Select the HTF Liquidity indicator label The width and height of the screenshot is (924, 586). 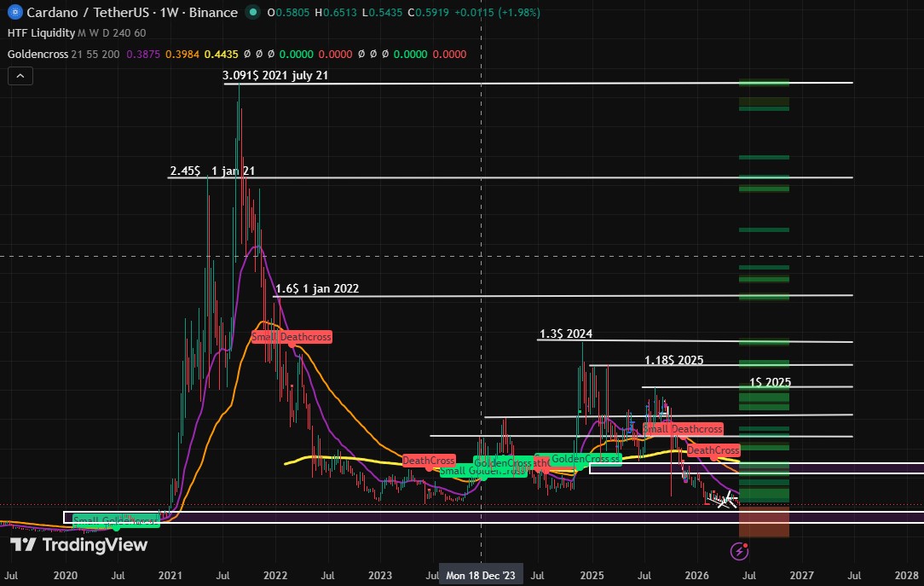click(x=41, y=33)
